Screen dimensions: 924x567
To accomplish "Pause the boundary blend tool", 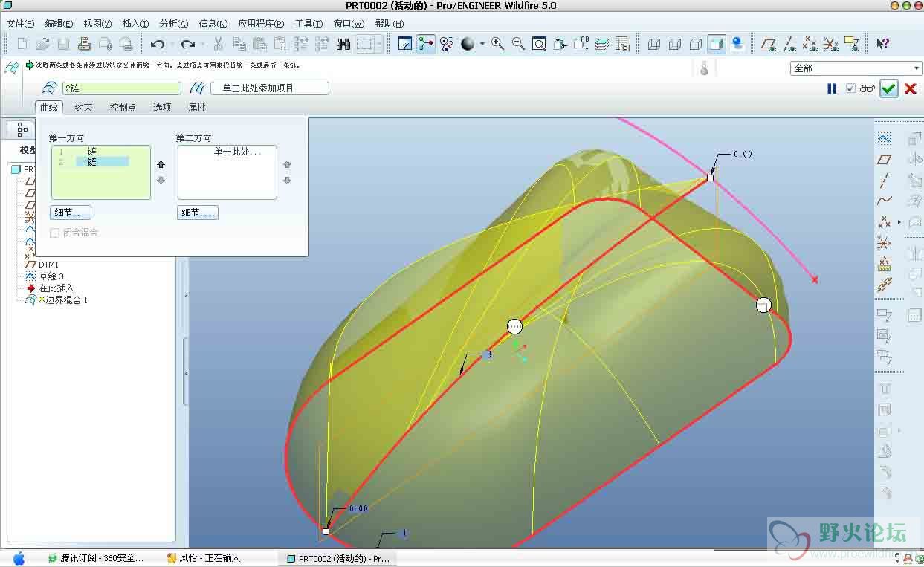I will [832, 88].
